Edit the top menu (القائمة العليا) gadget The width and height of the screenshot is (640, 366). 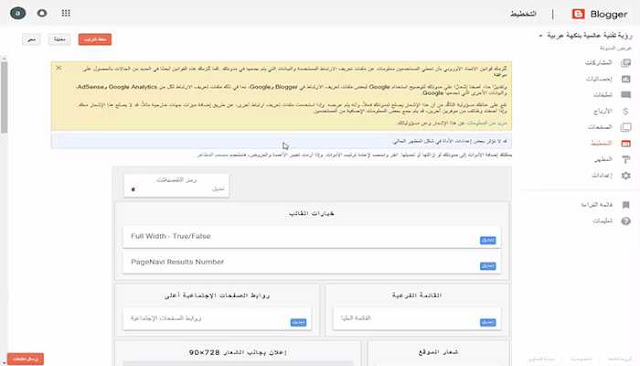coord(488,322)
